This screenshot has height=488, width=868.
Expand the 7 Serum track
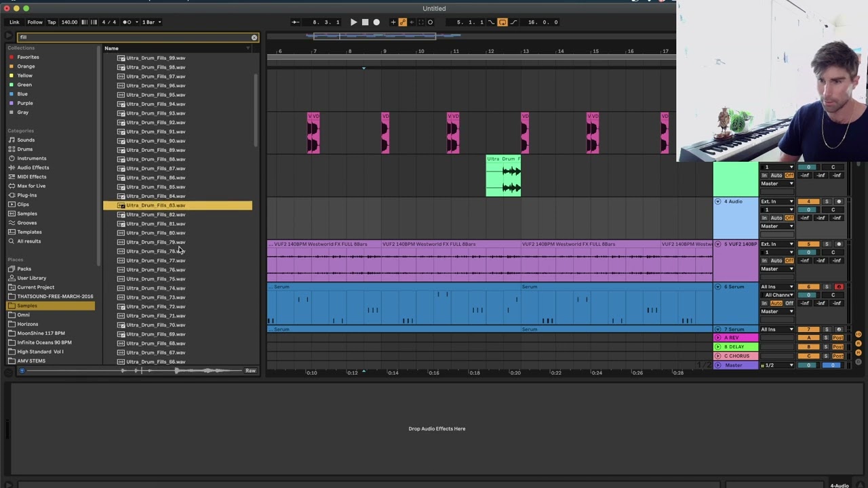pyautogui.click(x=717, y=329)
